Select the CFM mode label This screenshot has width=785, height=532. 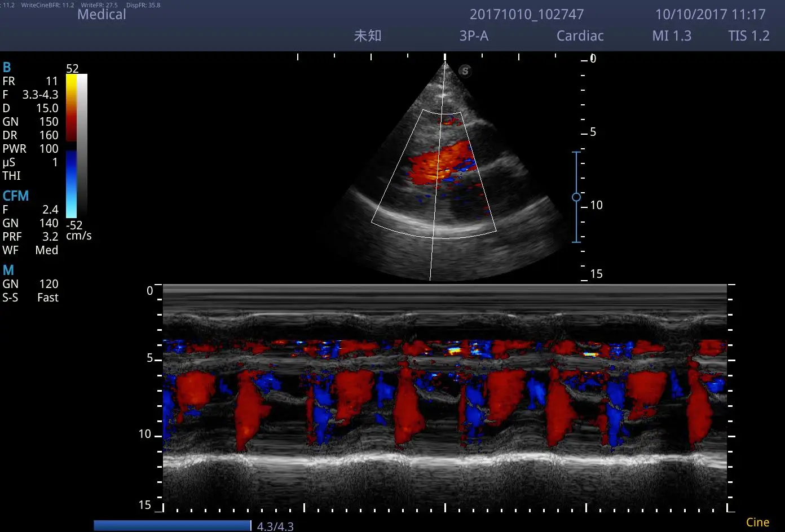tap(15, 196)
